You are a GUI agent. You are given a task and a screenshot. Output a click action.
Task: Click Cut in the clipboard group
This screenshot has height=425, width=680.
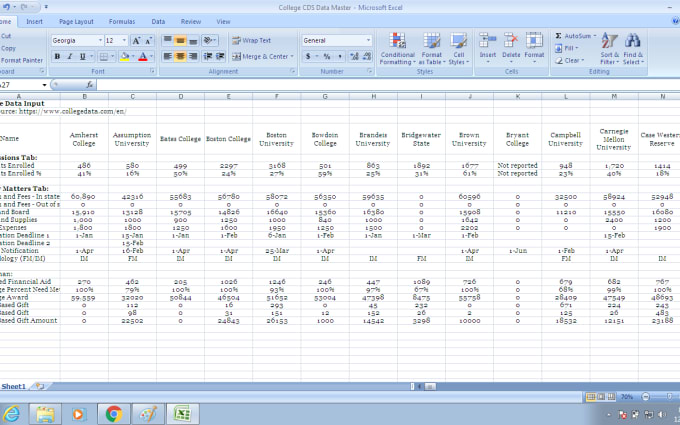(6, 36)
